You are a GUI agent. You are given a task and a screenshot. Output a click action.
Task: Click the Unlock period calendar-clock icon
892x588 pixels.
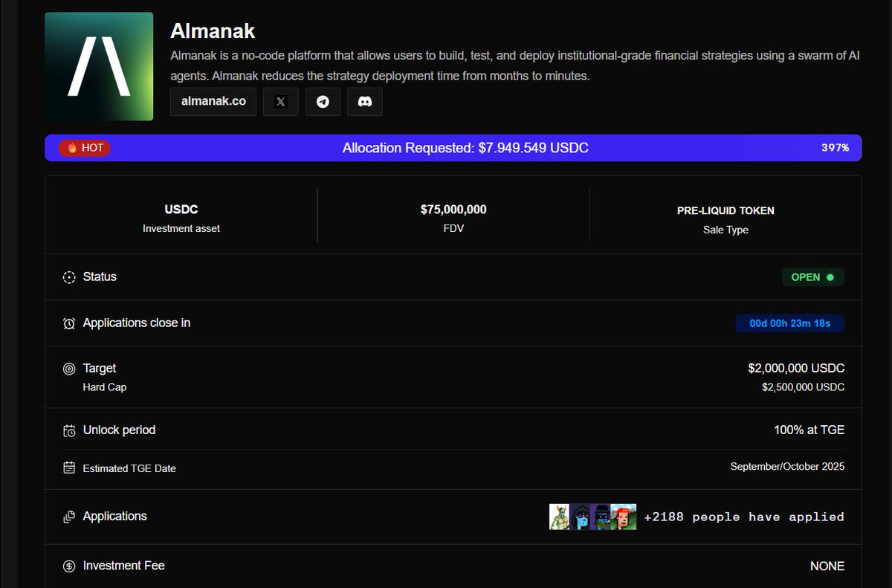pos(69,430)
